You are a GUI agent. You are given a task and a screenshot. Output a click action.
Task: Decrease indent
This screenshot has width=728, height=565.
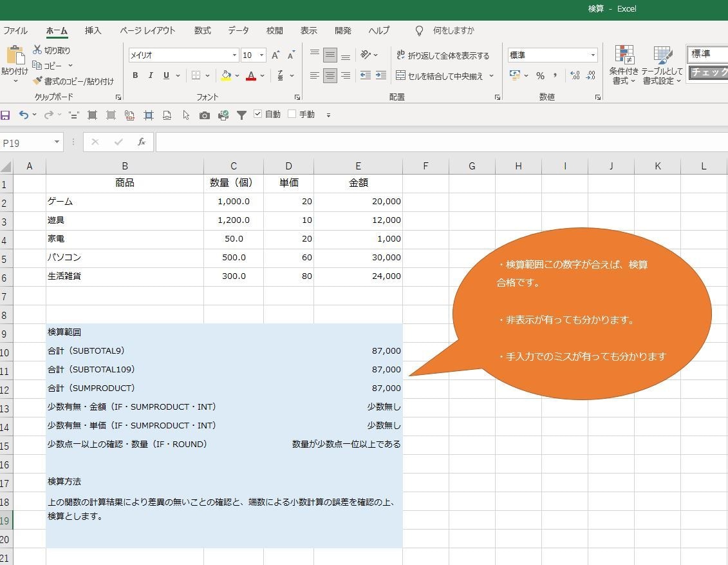(366, 75)
